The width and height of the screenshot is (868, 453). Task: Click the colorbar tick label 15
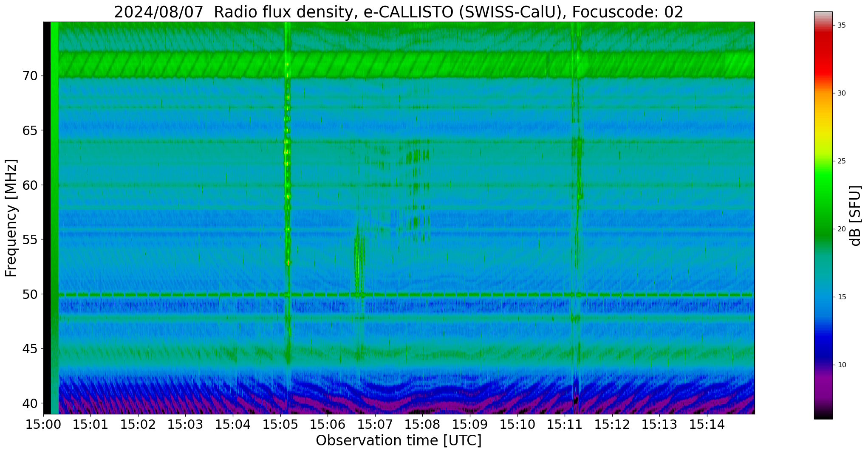click(842, 297)
